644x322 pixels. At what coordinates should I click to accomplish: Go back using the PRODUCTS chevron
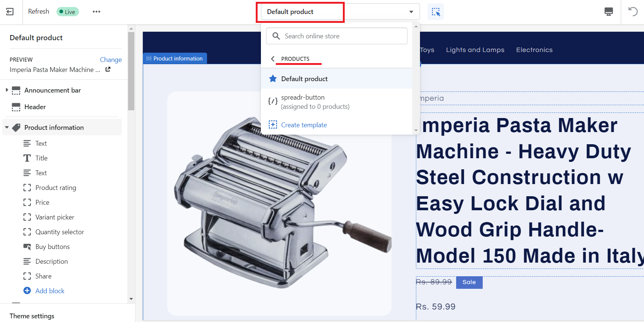point(273,59)
